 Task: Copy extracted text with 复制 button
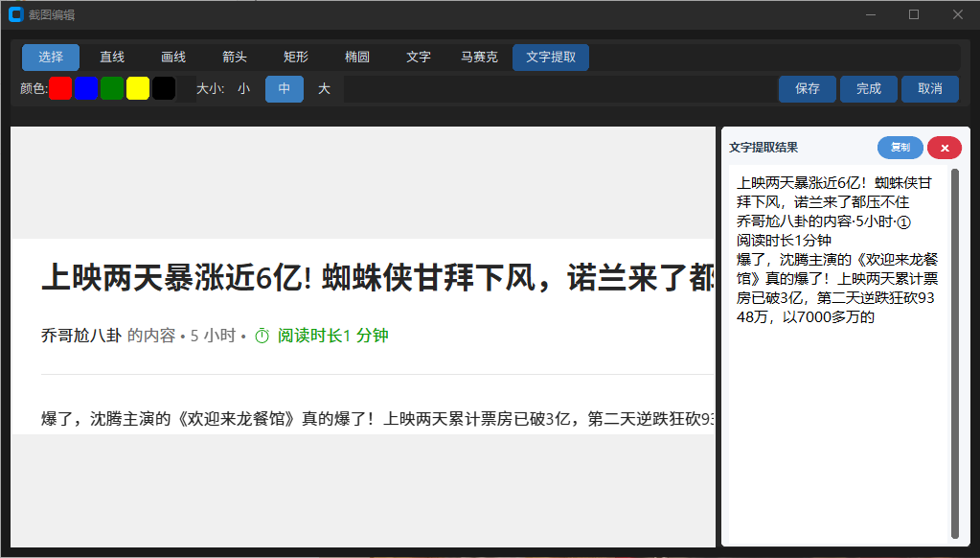[x=900, y=148]
